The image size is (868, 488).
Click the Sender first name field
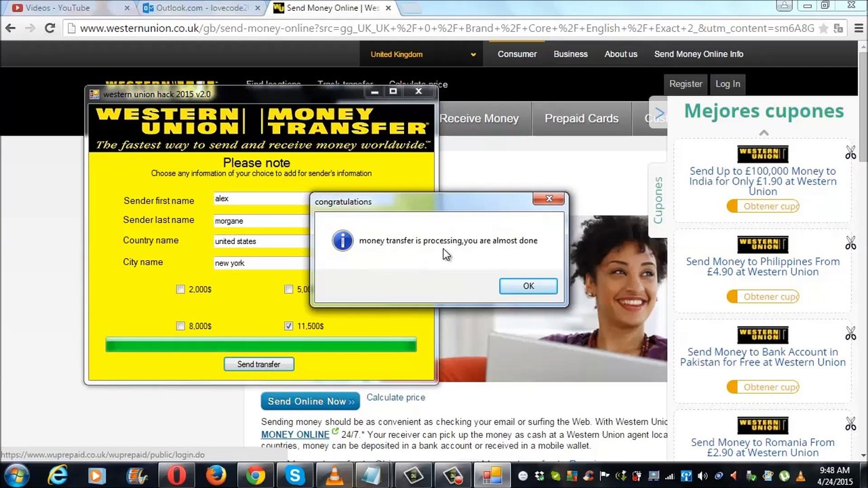point(261,199)
